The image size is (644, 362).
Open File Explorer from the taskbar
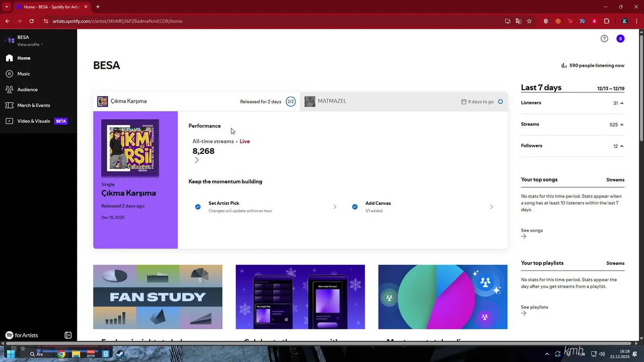tap(76, 354)
